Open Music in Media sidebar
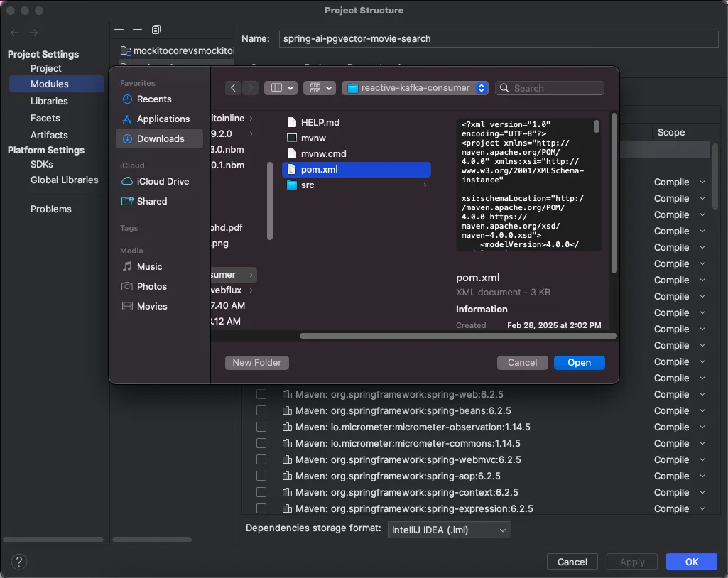728x578 pixels. pos(159,266)
